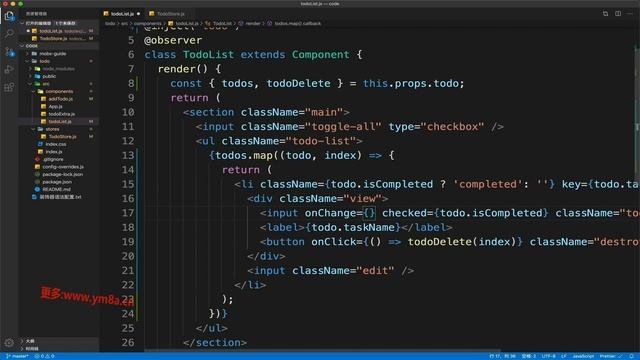Split the editor to the right
The image size is (640, 360).
coord(618,13)
